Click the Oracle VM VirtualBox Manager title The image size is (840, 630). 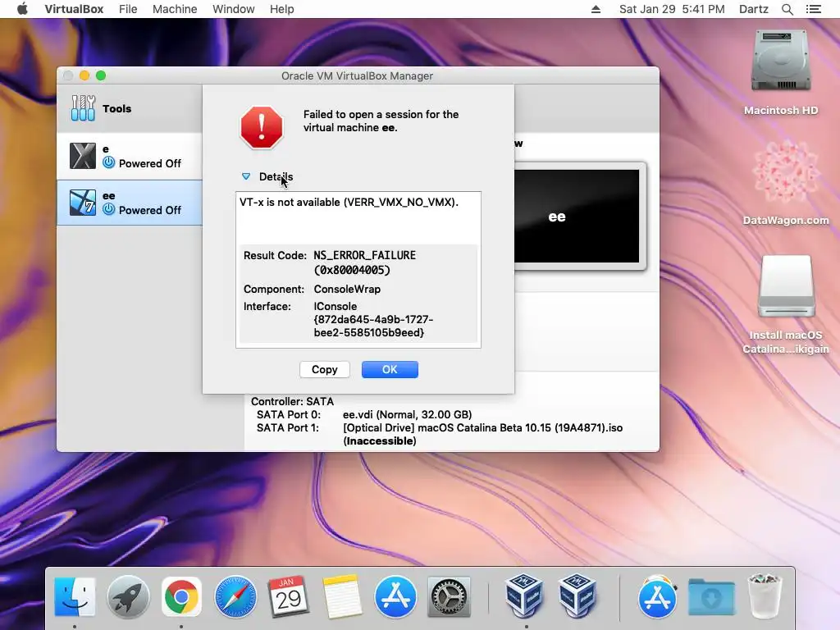pos(358,75)
